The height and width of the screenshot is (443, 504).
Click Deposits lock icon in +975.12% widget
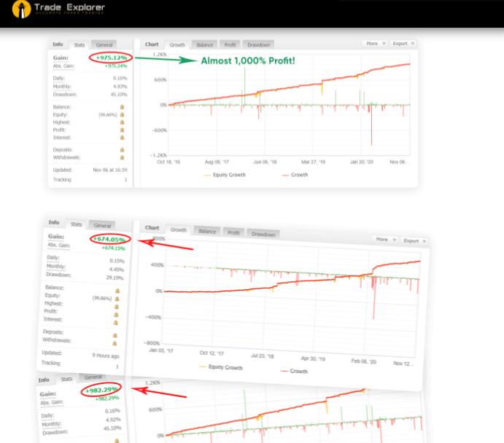(122, 150)
